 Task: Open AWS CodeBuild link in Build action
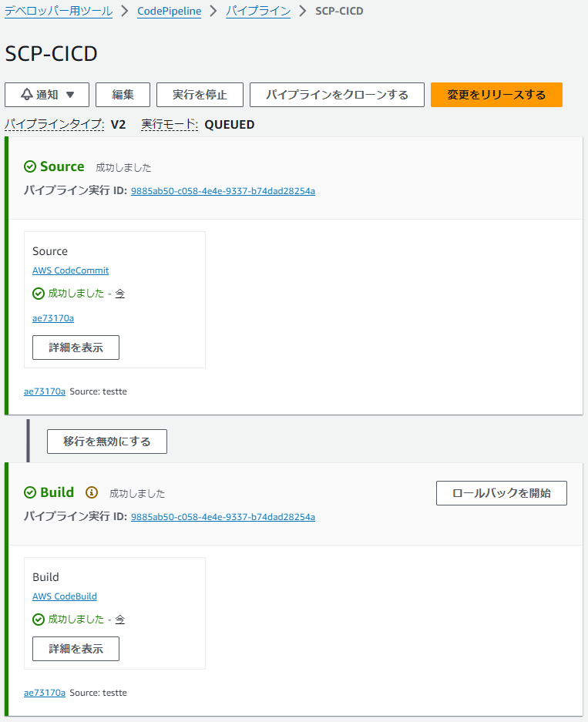tap(65, 596)
